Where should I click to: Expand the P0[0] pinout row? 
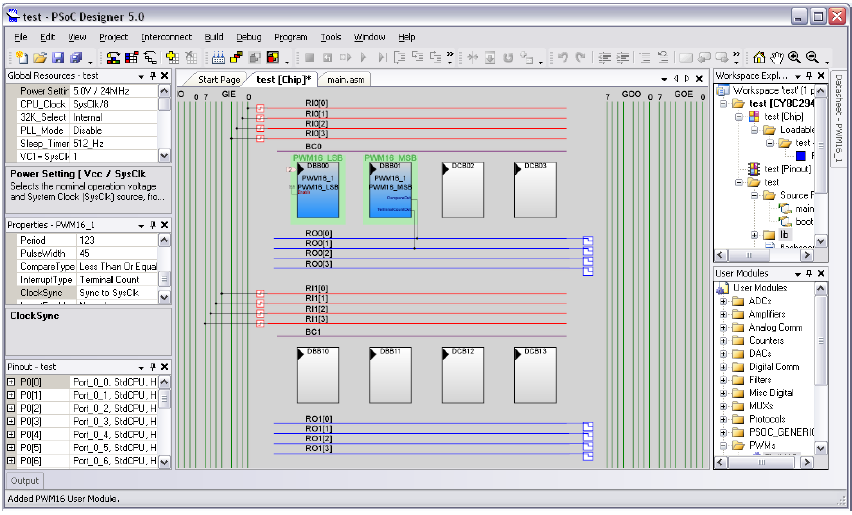coord(11,382)
